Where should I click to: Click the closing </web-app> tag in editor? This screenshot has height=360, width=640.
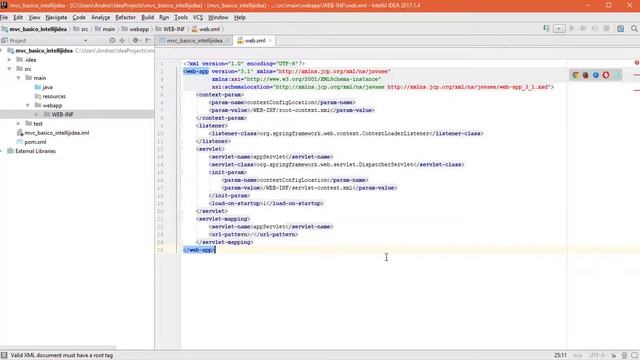(x=199, y=250)
